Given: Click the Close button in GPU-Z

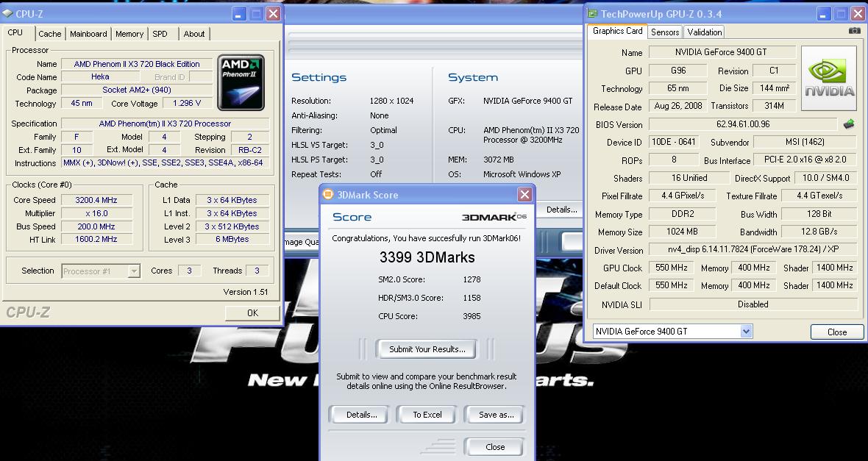Looking at the screenshot, I should point(837,332).
